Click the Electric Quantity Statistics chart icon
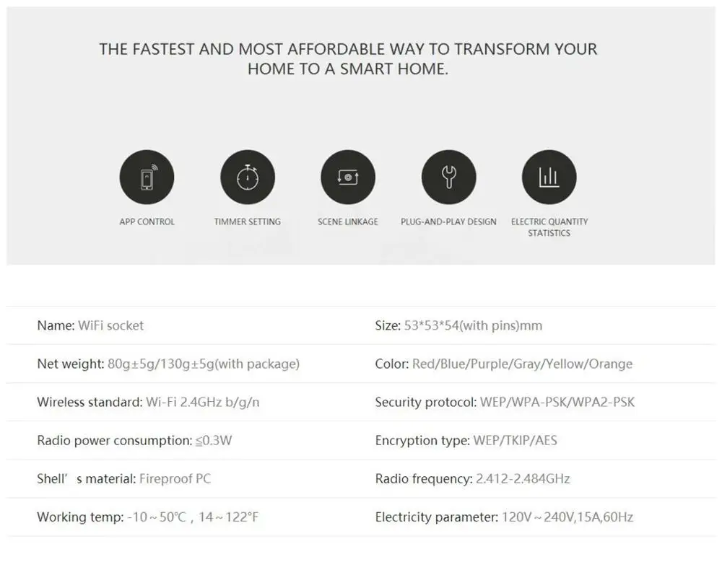Viewport: 722px width, 588px height. [x=549, y=177]
